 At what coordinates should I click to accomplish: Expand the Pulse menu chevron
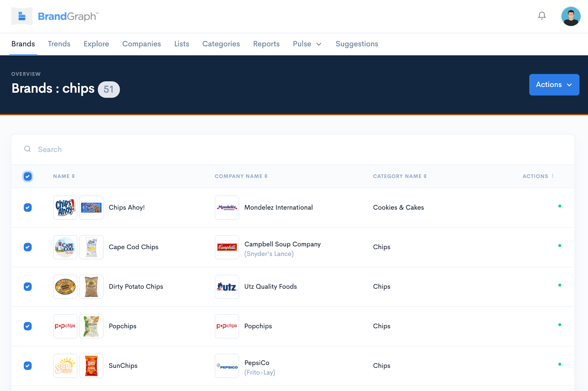coord(319,44)
